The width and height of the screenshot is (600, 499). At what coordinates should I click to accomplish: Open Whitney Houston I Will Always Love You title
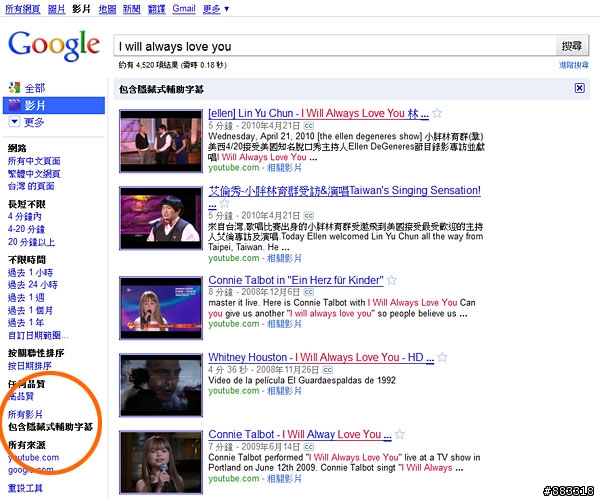[x=321, y=357]
